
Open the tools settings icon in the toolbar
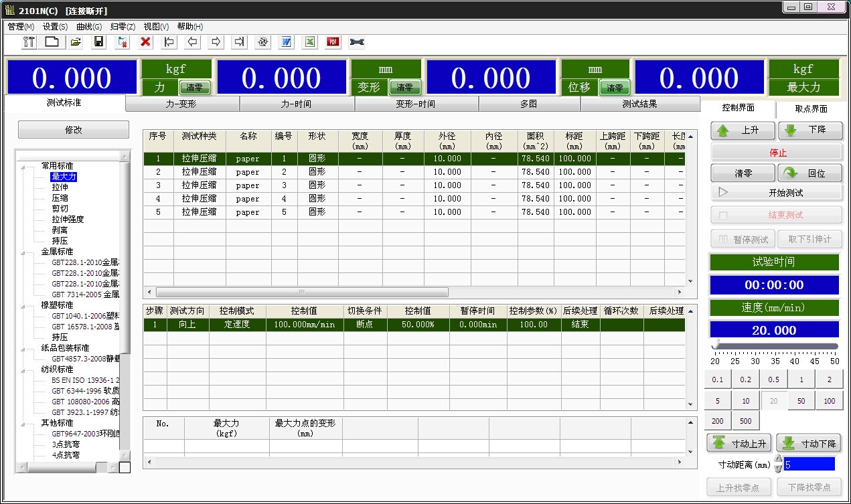click(29, 42)
